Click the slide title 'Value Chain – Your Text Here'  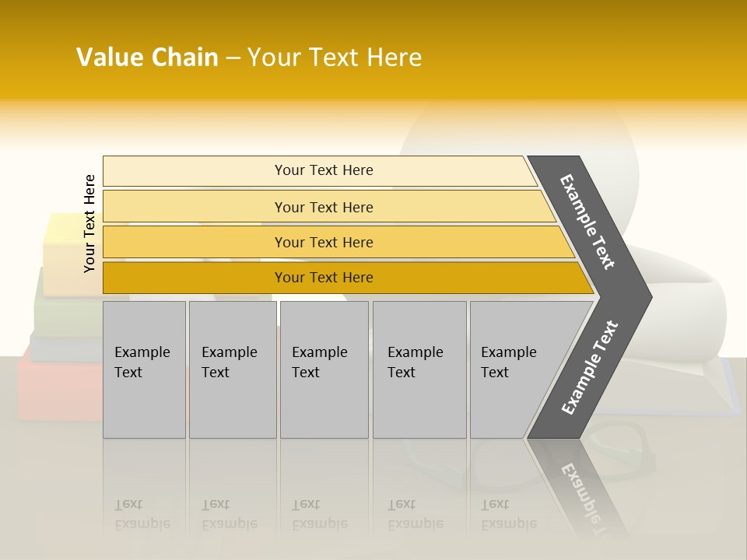click(x=249, y=58)
